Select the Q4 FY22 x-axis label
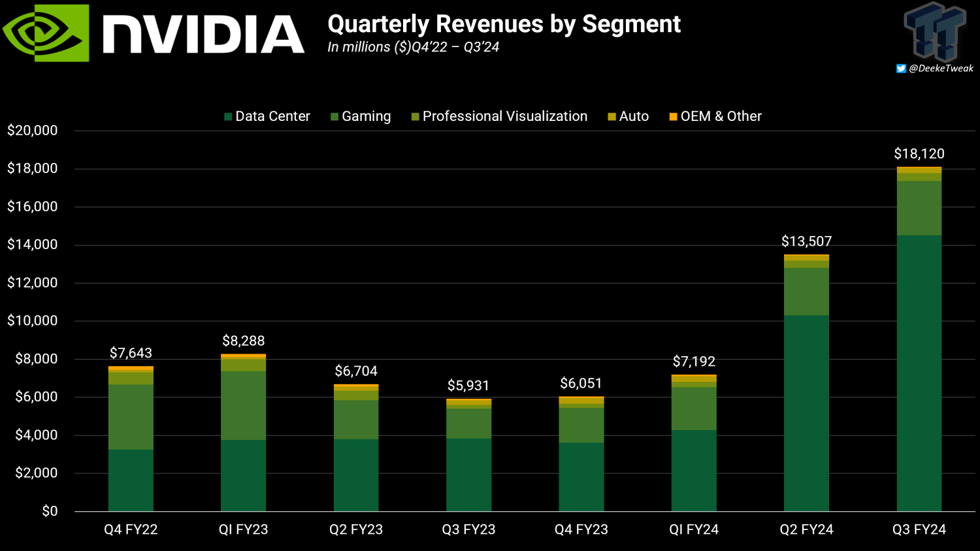The width and height of the screenshot is (980, 551). [131, 529]
